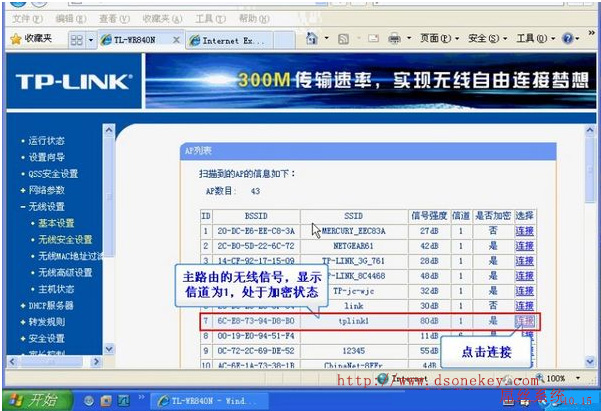The width and height of the screenshot is (601, 411).
Task: Open 运行状态 in the sidebar
Action: pyautogui.click(x=46, y=141)
